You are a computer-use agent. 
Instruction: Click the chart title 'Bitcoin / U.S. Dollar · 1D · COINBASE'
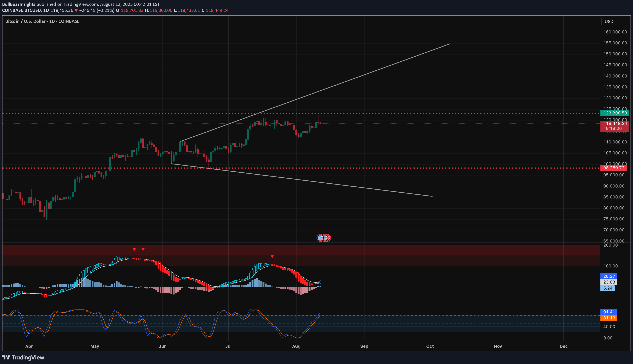(42, 21)
